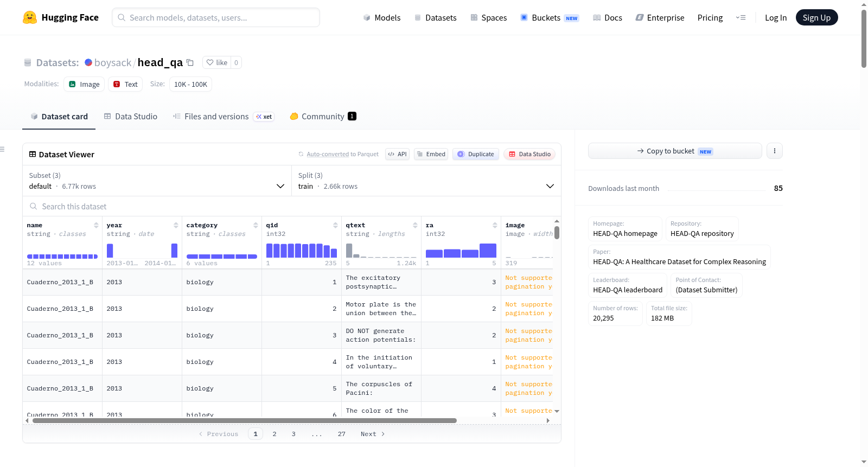This screenshot has height=467, width=868.
Task: Open the Community tab
Action: tap(323, 116)
